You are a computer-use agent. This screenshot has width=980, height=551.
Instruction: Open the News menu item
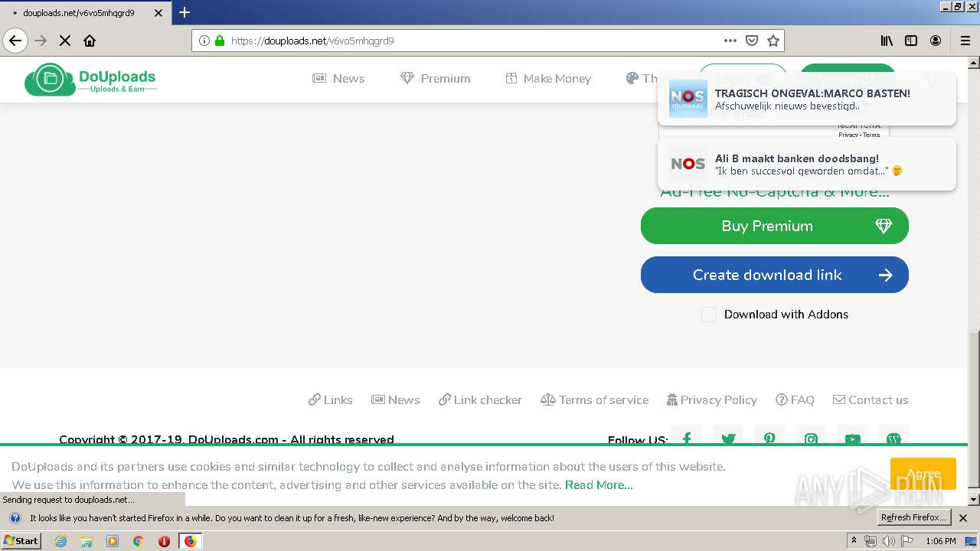[x=338, y=78]
